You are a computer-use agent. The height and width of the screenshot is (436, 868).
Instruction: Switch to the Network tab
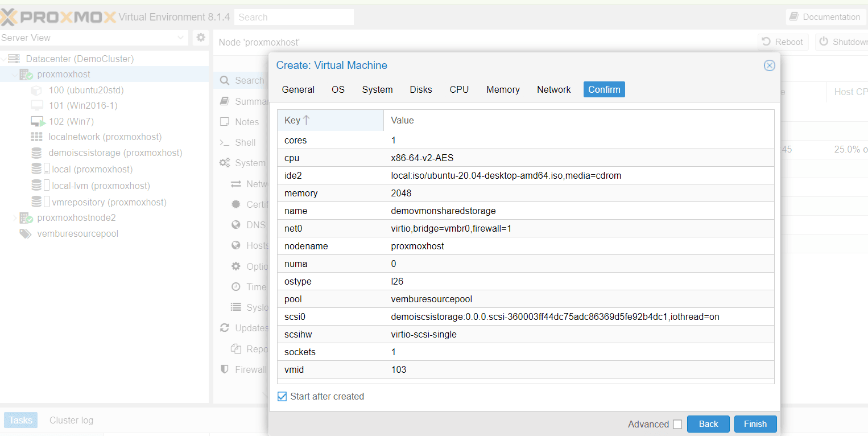coord(554,89)
